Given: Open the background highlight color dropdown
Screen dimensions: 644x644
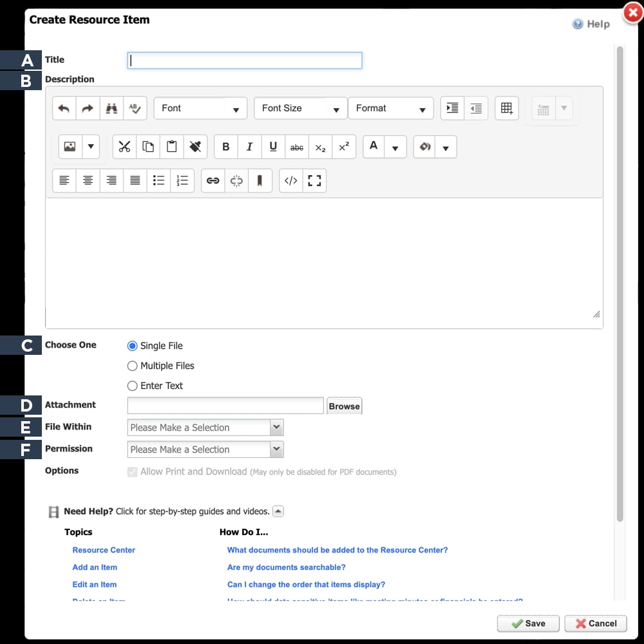Looking at the screenshot, I should coord(446,147).
